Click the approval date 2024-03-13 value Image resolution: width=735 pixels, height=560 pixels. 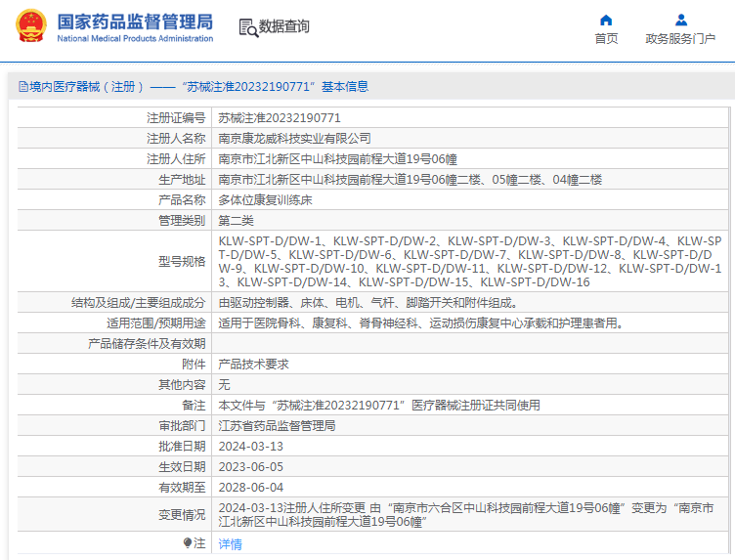(x=251, y=447)
